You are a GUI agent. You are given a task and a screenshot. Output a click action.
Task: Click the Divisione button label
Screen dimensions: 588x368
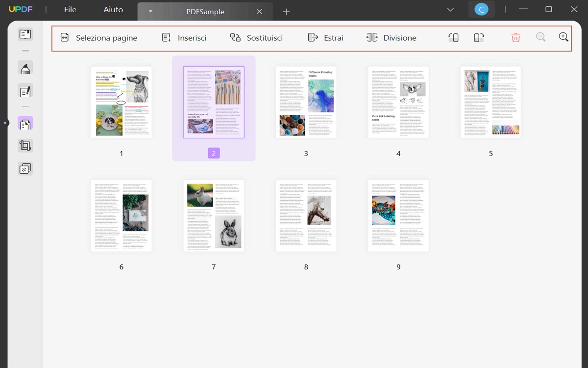pos(400,38)
